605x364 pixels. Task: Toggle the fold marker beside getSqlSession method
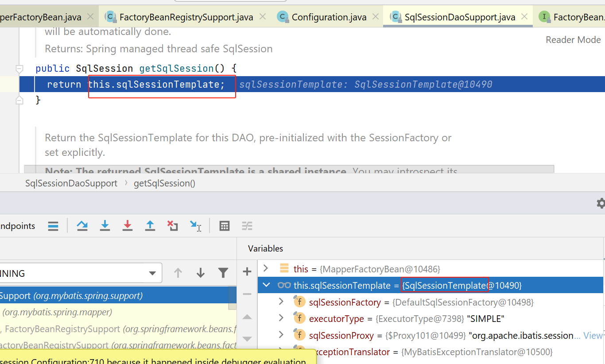pyautogui.click(x=19, y=69)
